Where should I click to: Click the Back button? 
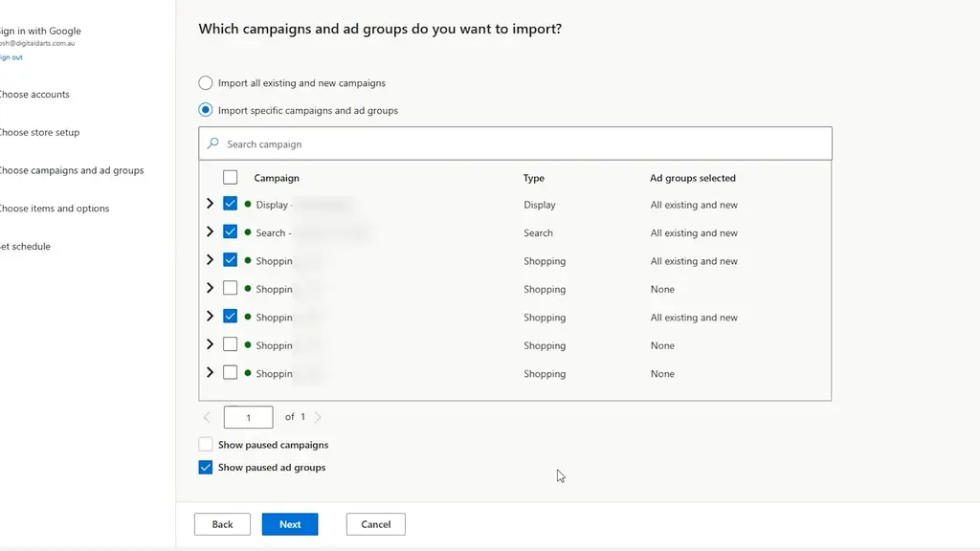[x=222, y=524]
